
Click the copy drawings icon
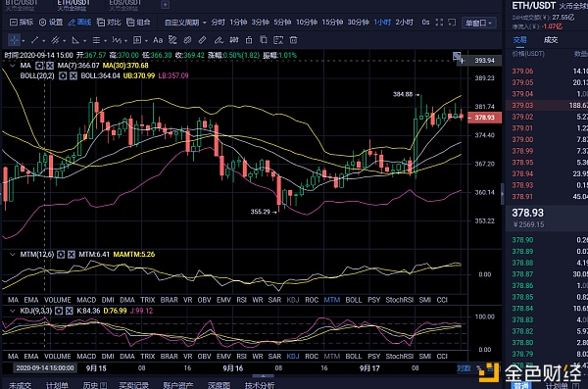[x=264, y=40]
